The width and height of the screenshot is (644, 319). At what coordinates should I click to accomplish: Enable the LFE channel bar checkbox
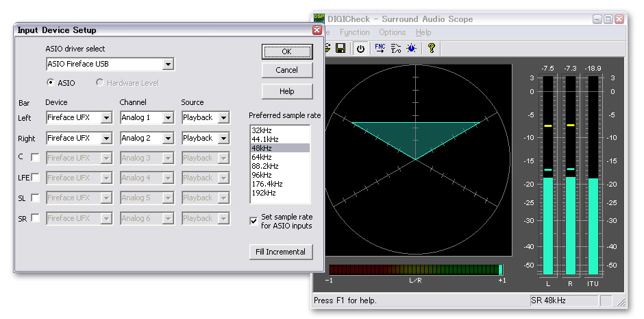click(35, 178)
